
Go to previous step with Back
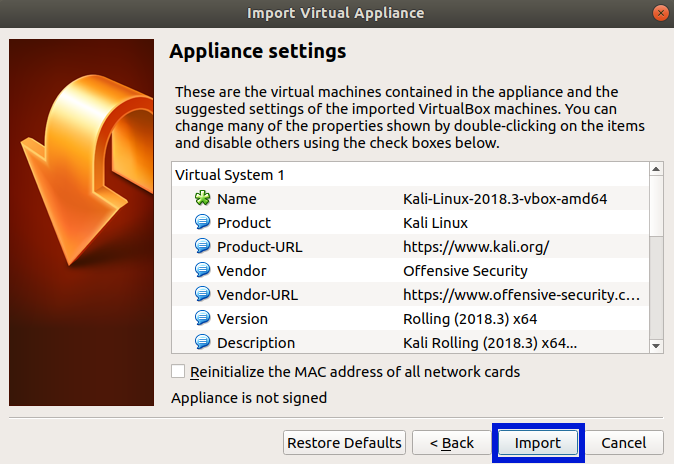coord(452,442)
